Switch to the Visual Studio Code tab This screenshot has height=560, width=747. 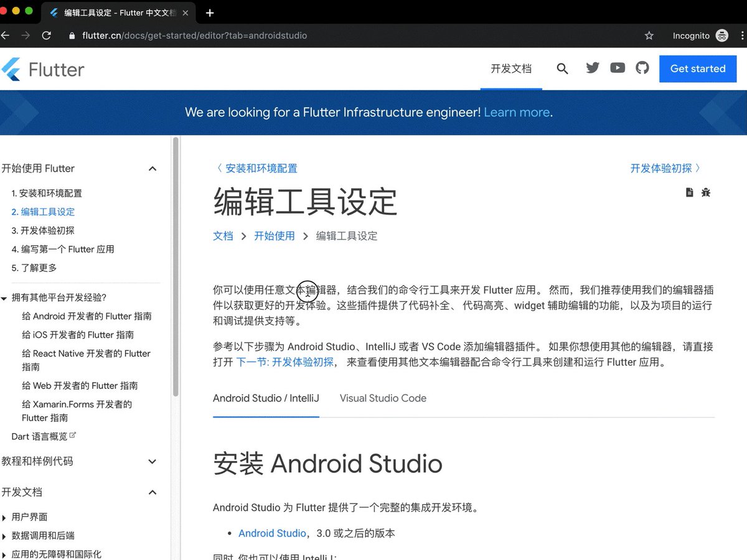tap(383, 398)
